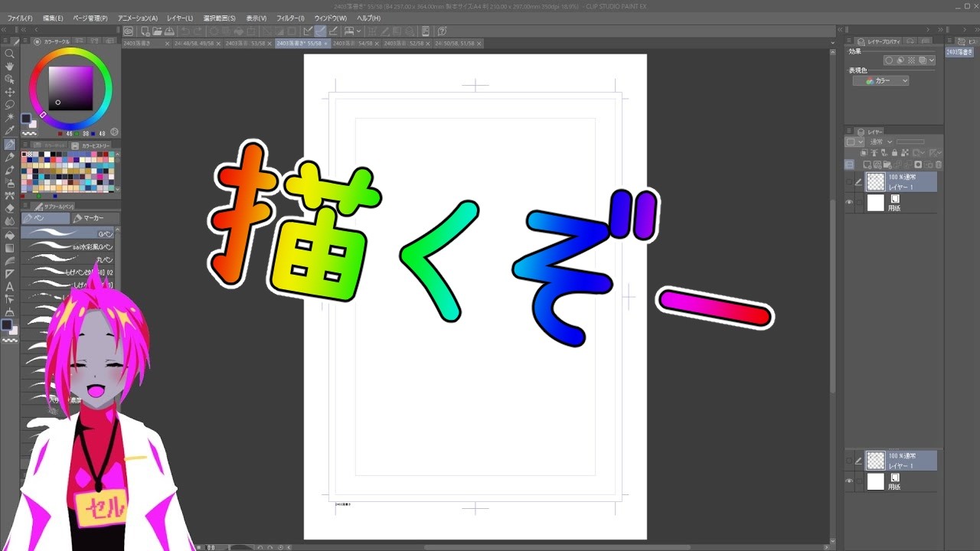The image size is (980, 551).
Task: Expand effect options arrow in layer property
Action: [932, 60]
